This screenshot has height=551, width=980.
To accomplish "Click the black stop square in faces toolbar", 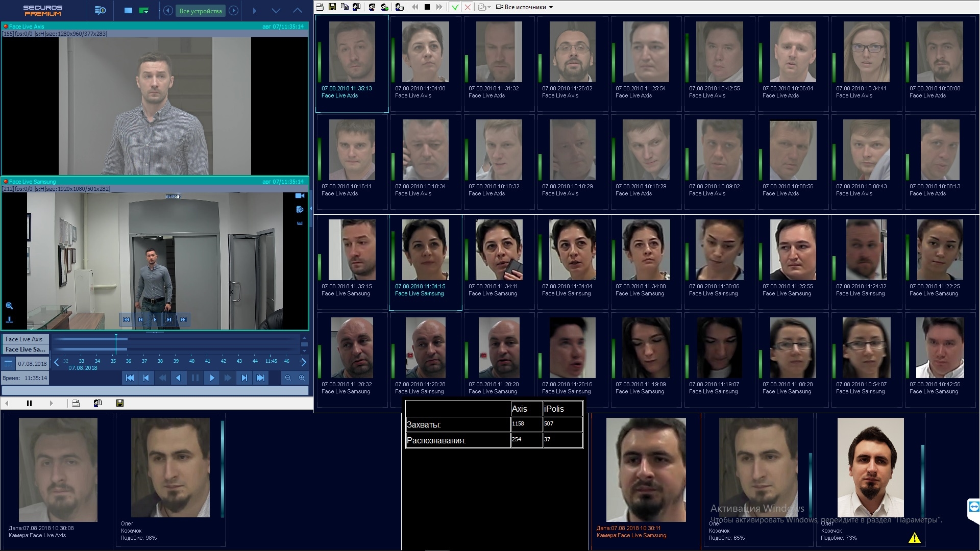I will (x=427, y=7).
